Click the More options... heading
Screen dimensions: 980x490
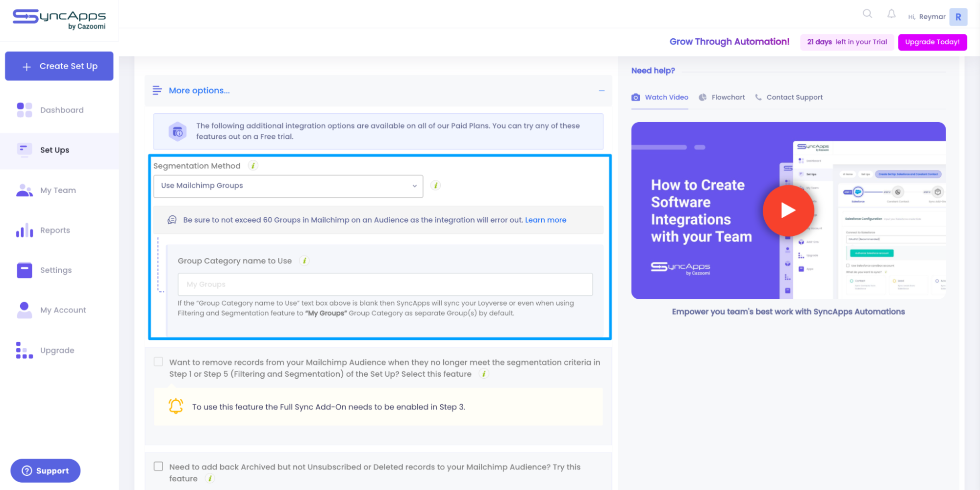coord(199,90)
